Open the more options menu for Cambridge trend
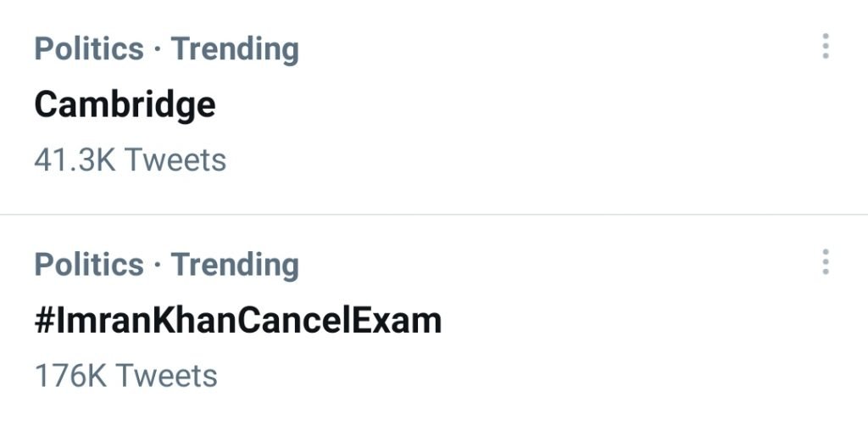Screen dimensions: 868x426 825,46
